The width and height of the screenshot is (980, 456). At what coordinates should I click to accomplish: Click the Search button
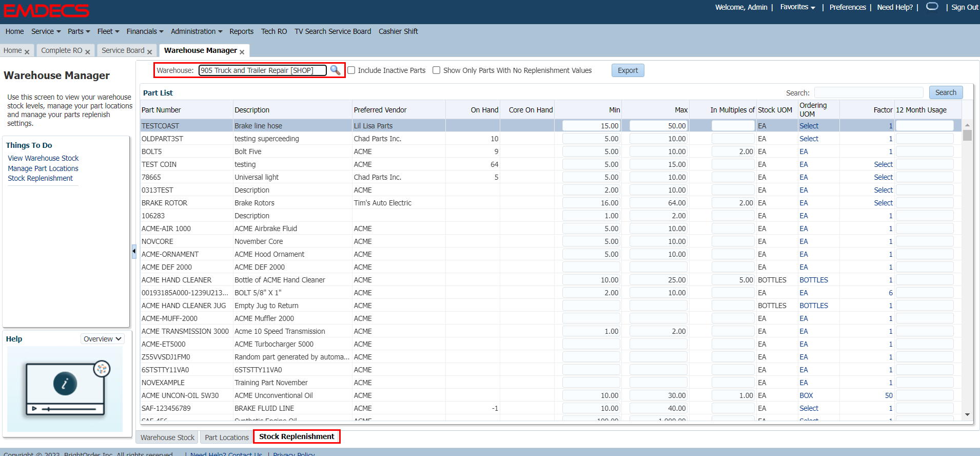[x=946, y=92]
